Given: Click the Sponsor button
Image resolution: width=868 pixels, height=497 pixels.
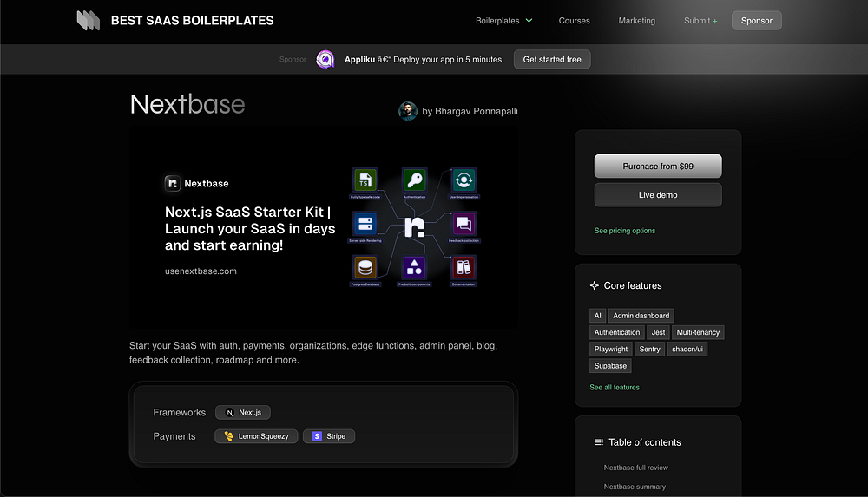Looking at the screenshot, I should (x=757, y=21).
